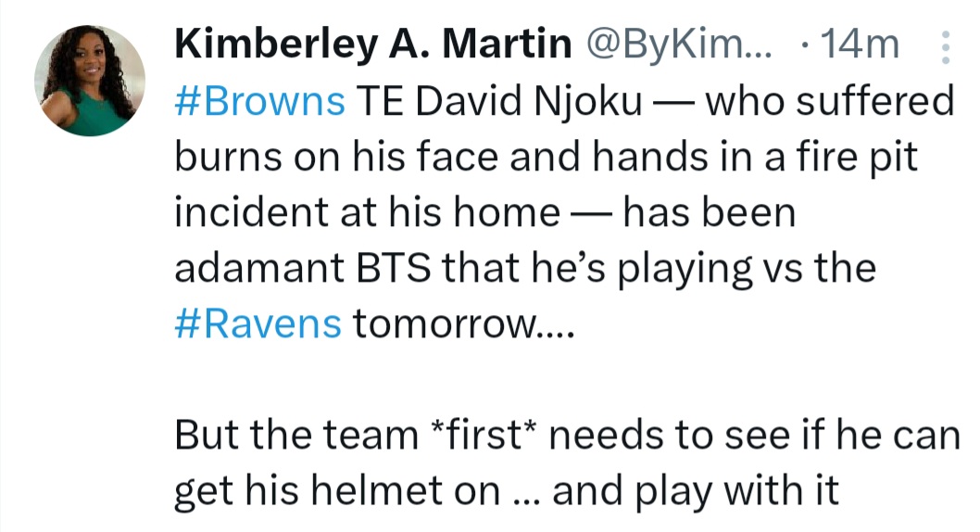Open Kimberley A. Martin's profile picture
The height and width of the screenshot is (532, 980).
click(x=90, y=81)
